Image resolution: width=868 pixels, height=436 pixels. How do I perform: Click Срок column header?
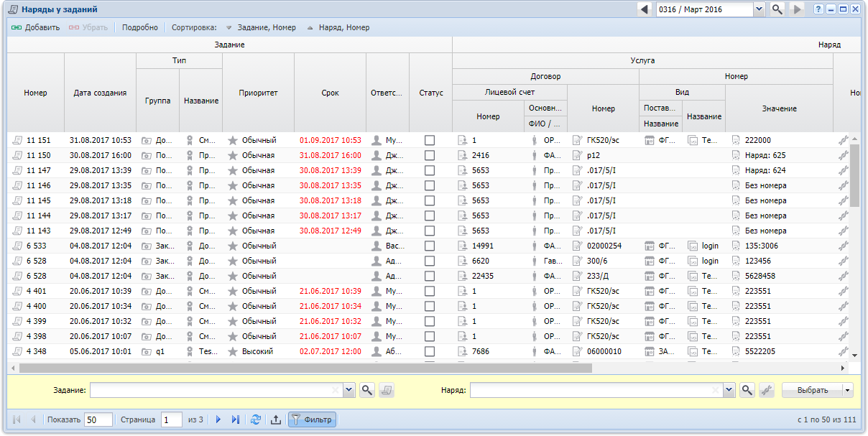[x=331, y=93]
